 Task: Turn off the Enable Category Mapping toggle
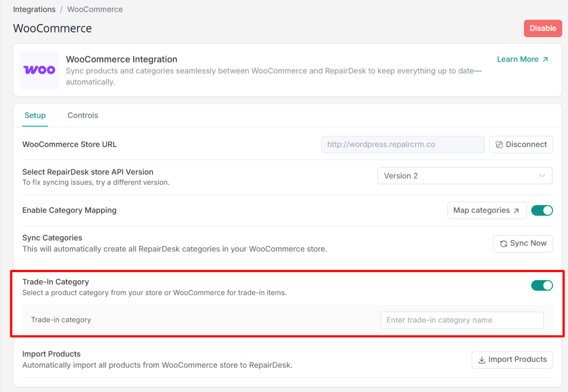[x=542, y=211]
